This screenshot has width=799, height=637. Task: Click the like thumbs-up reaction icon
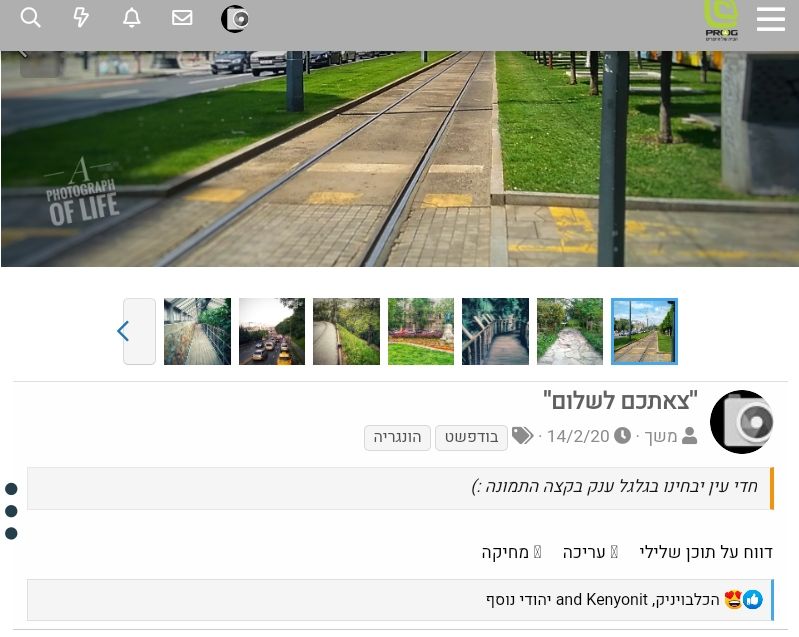click(x=753, y=600)
